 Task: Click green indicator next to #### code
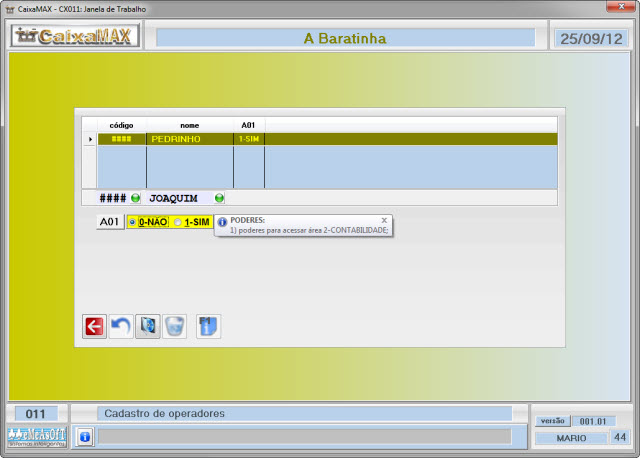click(135, 198)
